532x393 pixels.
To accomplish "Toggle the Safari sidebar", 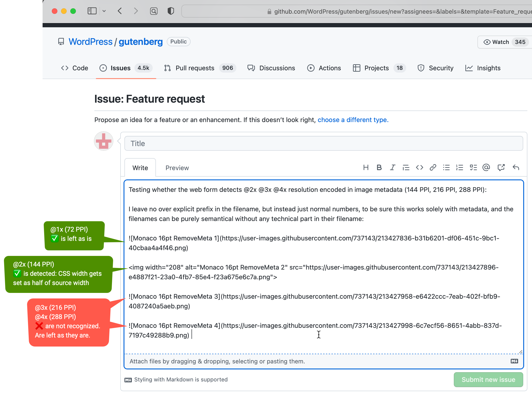I will click(x=92, y=11).
